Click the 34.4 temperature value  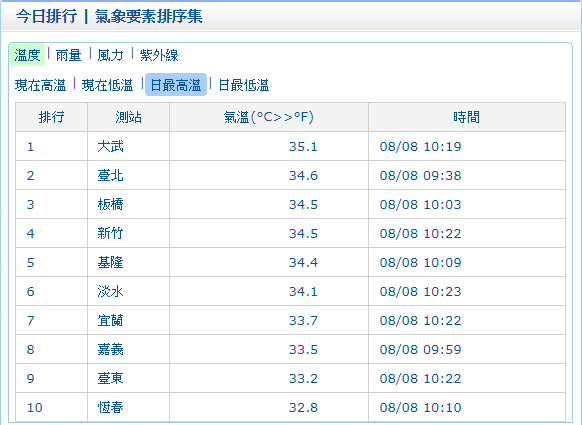pos(303,263)
